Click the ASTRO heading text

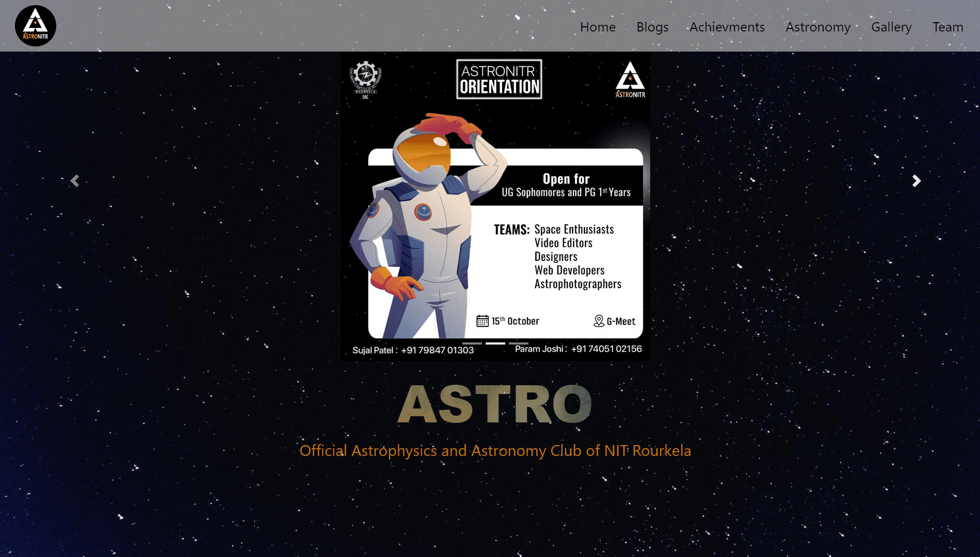(495, 404)
